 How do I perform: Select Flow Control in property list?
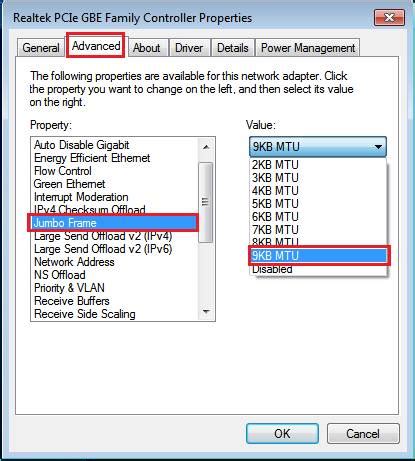(x=115, y=171)
